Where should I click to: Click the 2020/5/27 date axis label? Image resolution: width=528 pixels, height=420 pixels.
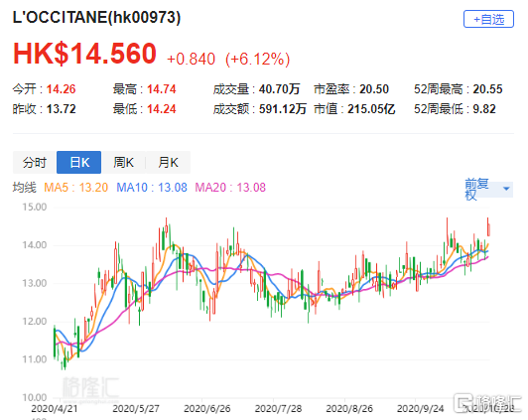[136, 409]
